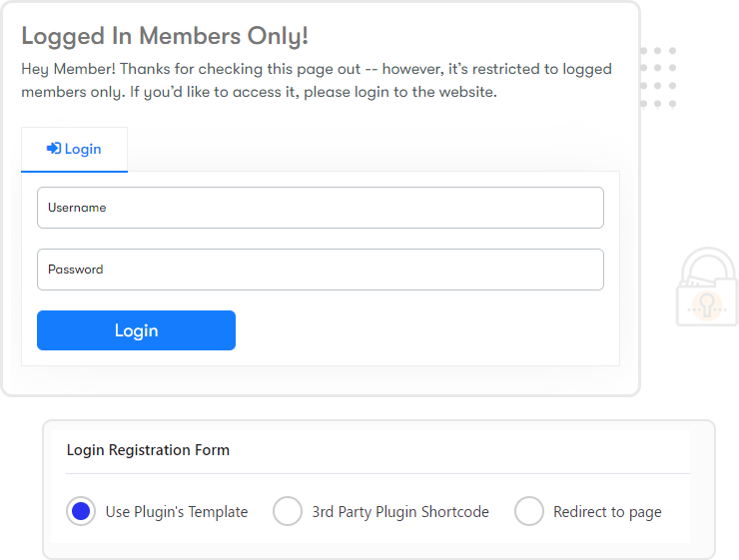Image resolution: width=739 pixels, height=560 pixels.
Task: Choose 3rd Party Plugin Shortcode option
Action: click(288, 511)
